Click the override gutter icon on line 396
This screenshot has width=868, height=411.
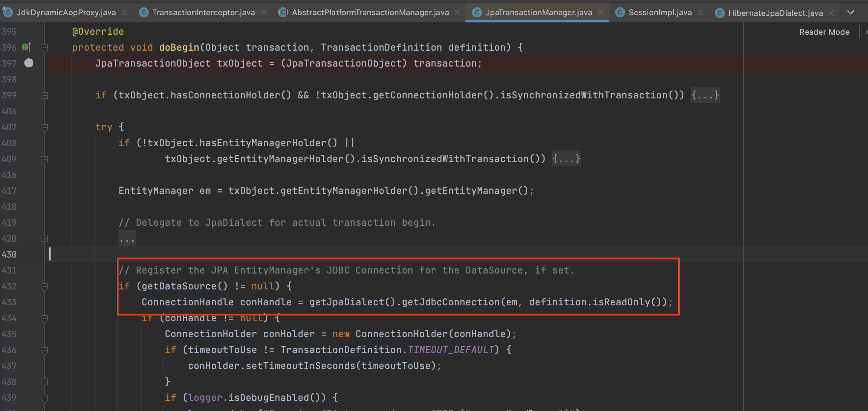(27, 47)
